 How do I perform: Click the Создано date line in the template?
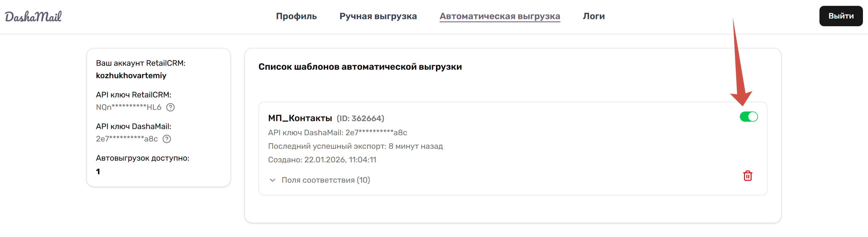[x=322, y=160]
